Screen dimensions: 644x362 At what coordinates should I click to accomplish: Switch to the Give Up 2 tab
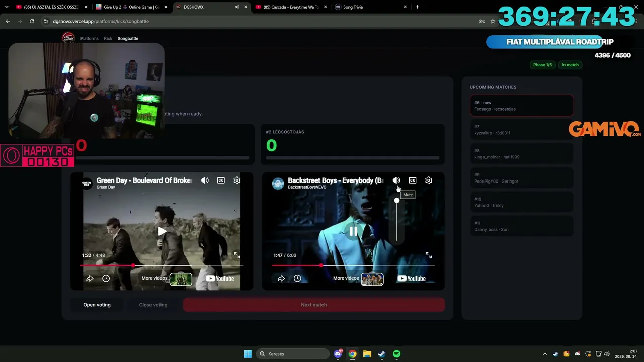coord(131,7)
